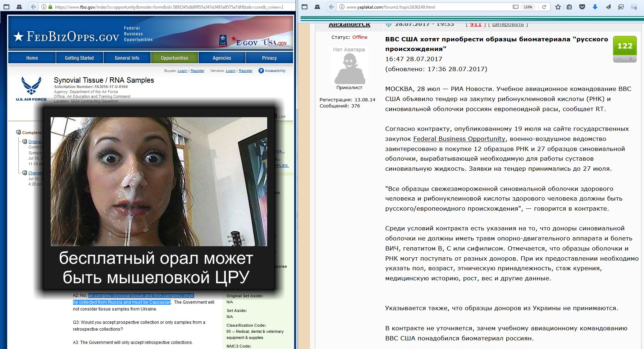Open the Changed tree link
Screen dimensions: 644x349
click(x=36, y=173)
